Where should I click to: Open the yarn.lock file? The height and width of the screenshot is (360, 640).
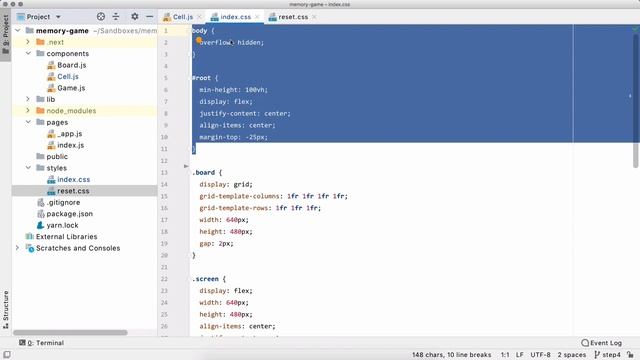point(62,225)
